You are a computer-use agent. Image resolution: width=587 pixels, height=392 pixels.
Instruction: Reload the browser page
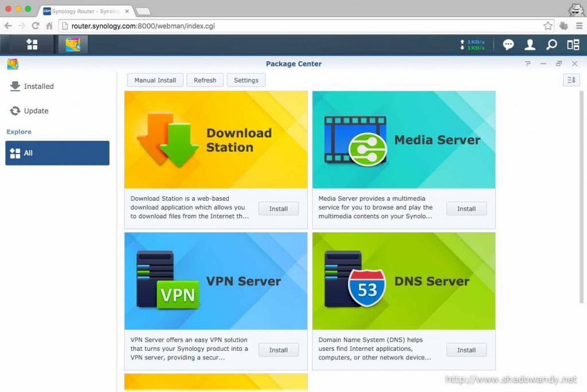tap(36, 26)
